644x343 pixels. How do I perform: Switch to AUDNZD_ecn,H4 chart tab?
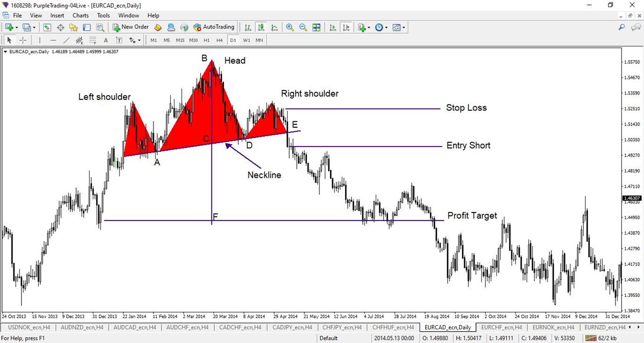point(81,327)
